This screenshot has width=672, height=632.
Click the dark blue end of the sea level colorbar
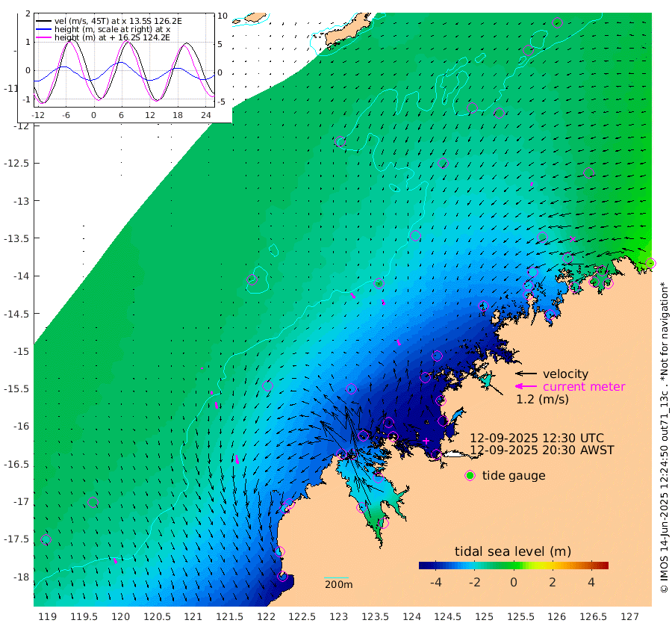click(423, 565)
